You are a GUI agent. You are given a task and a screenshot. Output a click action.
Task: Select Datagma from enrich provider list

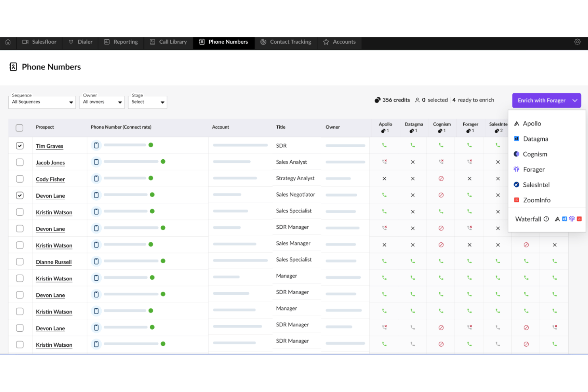[547, 139]
